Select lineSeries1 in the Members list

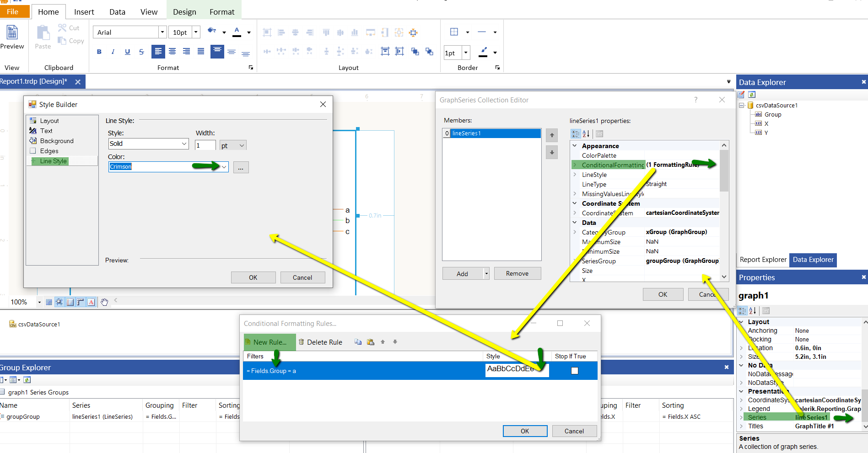[x=492, y=133]
